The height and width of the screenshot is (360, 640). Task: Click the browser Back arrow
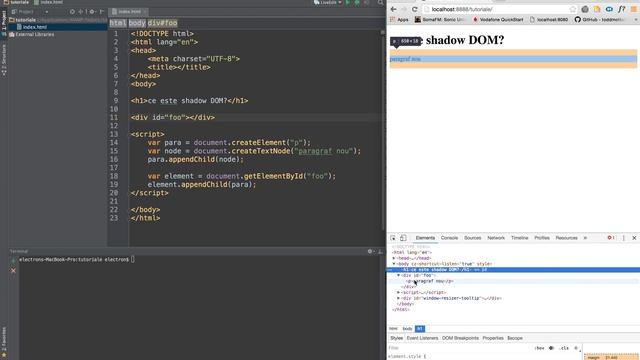tap(393, 9)
